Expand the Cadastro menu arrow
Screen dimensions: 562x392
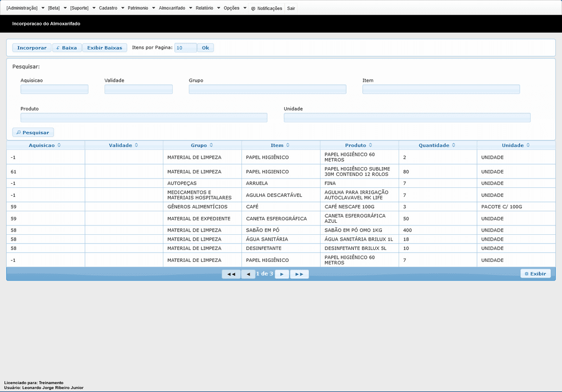pyautogui.click(x=123, y=8)
